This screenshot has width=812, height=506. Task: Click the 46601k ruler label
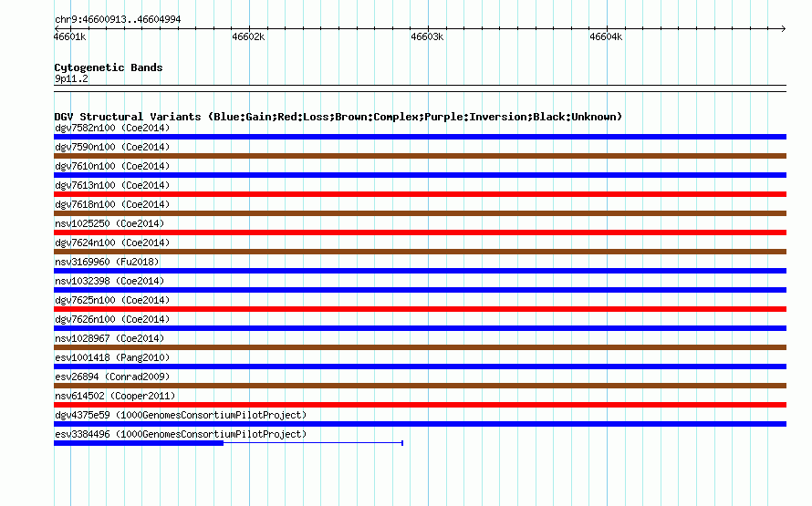[70, 36]
